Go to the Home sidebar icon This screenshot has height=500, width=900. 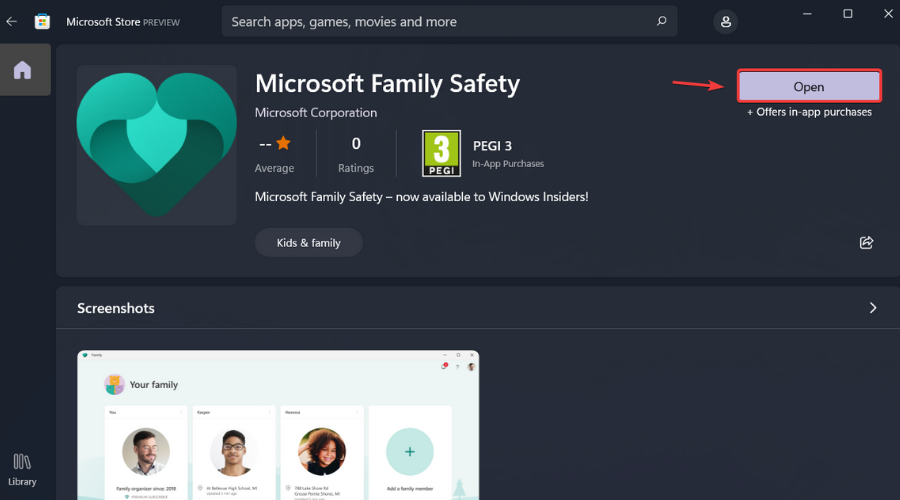pos(22,70)
